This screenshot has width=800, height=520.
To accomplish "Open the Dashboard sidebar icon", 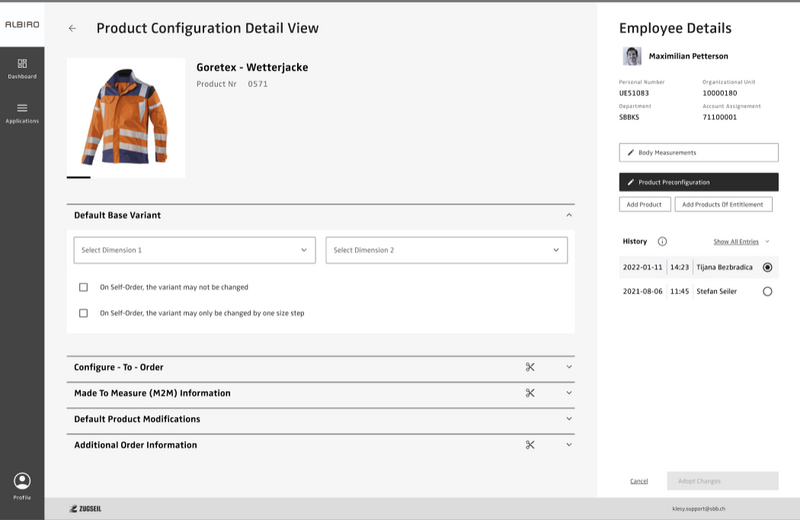I will (22, 68).
